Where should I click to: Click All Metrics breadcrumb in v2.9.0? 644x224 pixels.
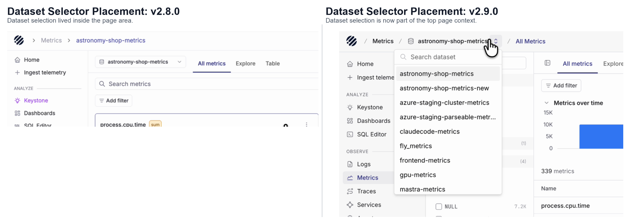[530, 41]
